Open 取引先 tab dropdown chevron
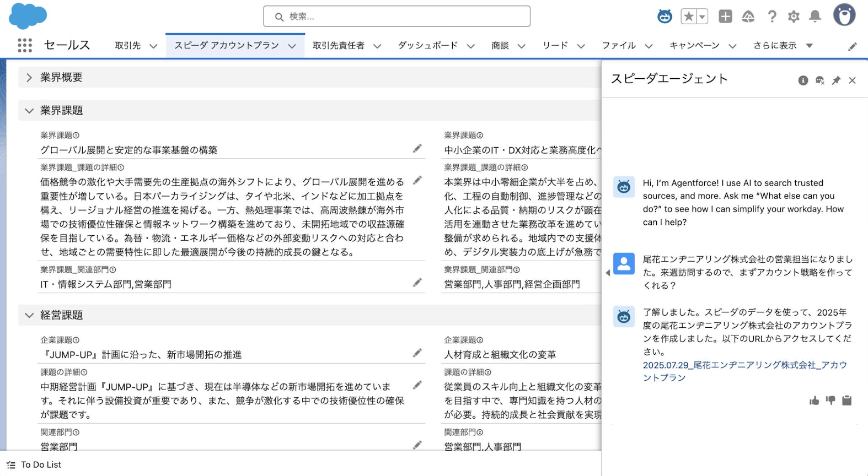 pos(154,46)
